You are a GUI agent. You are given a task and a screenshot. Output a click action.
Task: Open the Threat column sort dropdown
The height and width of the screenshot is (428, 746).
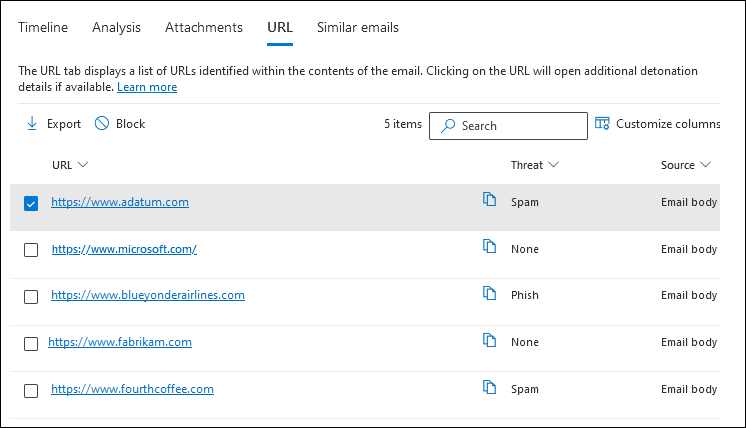click(x=553, y=165)
